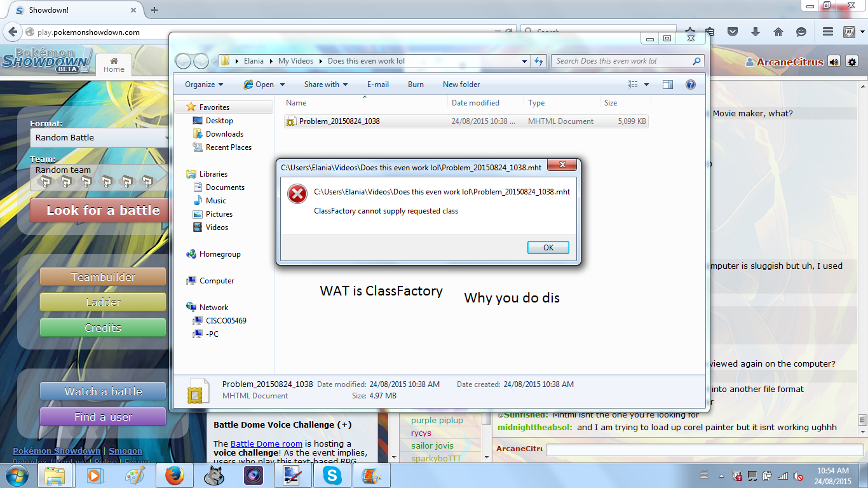Open the Organize menu

coord(204,85)
